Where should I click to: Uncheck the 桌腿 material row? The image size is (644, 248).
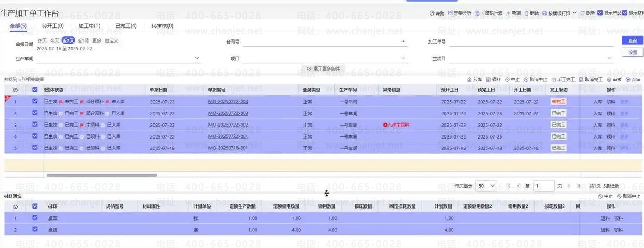pos(35,229)
